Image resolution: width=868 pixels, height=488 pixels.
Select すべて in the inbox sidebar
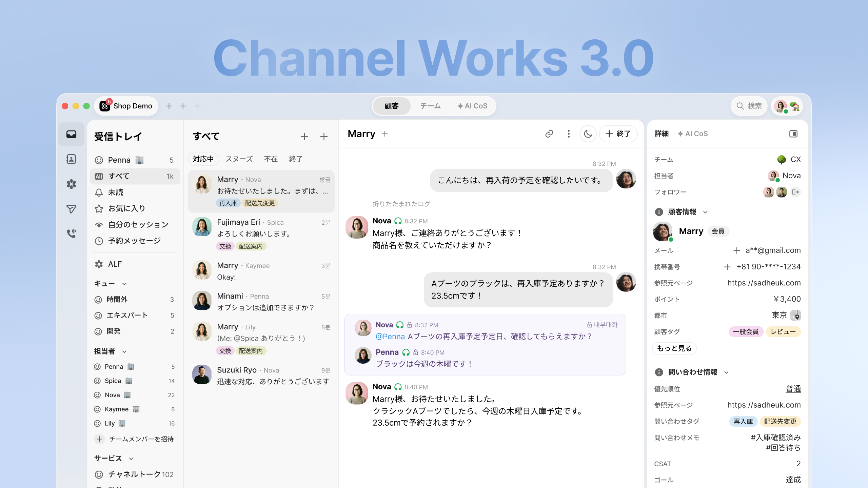[x=135, y=176]
